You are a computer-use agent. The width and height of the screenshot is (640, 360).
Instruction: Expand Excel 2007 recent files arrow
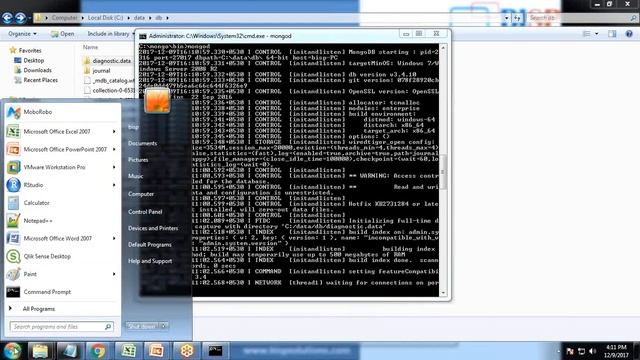coord(114,131)
